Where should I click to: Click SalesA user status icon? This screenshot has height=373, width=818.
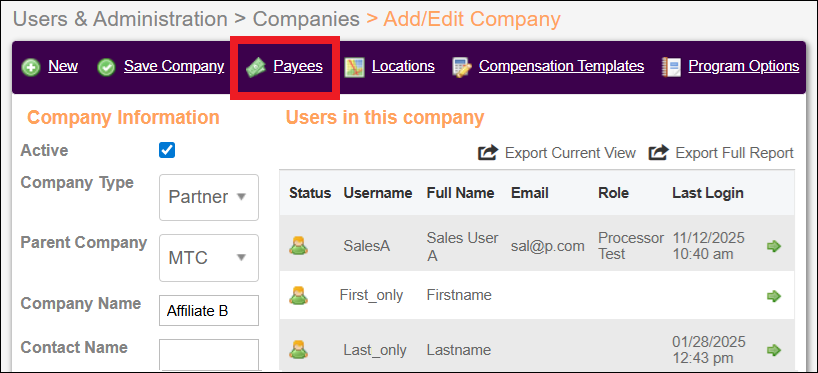[x=298, y=245]
